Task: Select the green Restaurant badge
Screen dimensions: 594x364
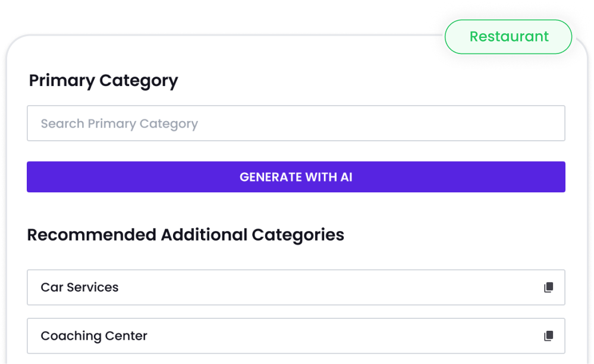Action: point(508,36)
